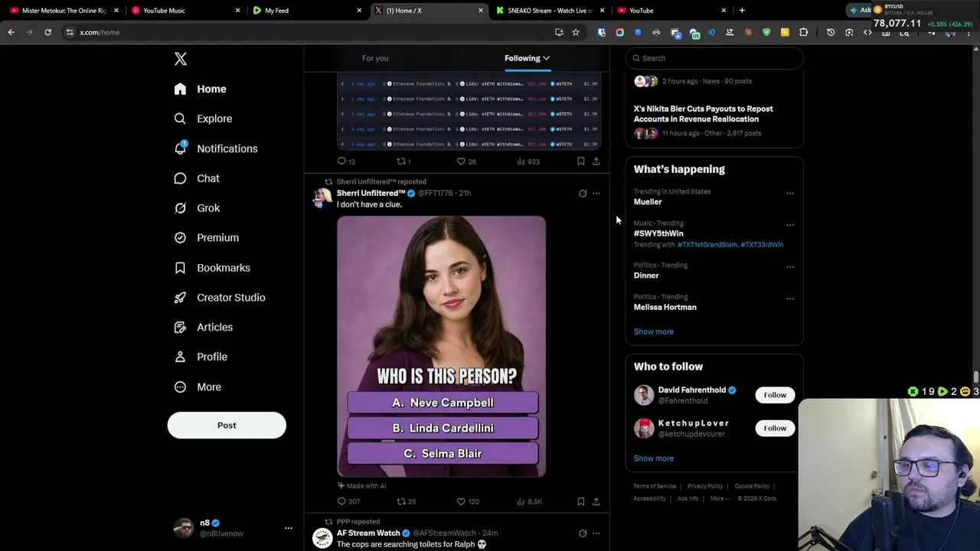The width and height of the screenshot is (980, 551).
Task: Open the Profile page
Action: pyautogui.click(x=201, y=357)
